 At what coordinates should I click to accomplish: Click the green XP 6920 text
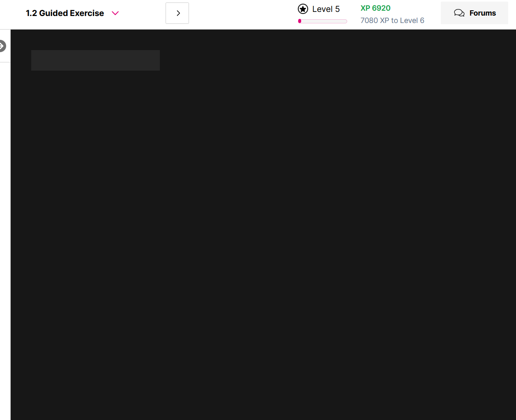click(375, 8)
